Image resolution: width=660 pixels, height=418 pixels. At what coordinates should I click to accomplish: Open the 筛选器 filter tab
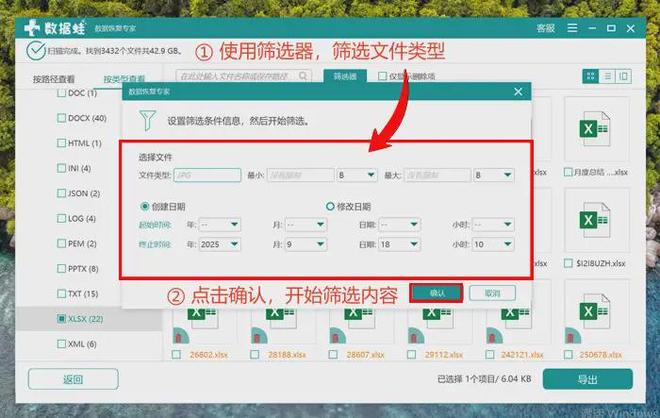coord(345,76)
